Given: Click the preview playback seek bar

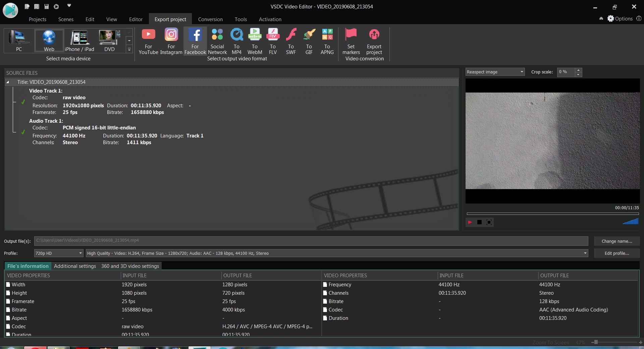Looking at the screenshot, I should [x=552, y=214].
